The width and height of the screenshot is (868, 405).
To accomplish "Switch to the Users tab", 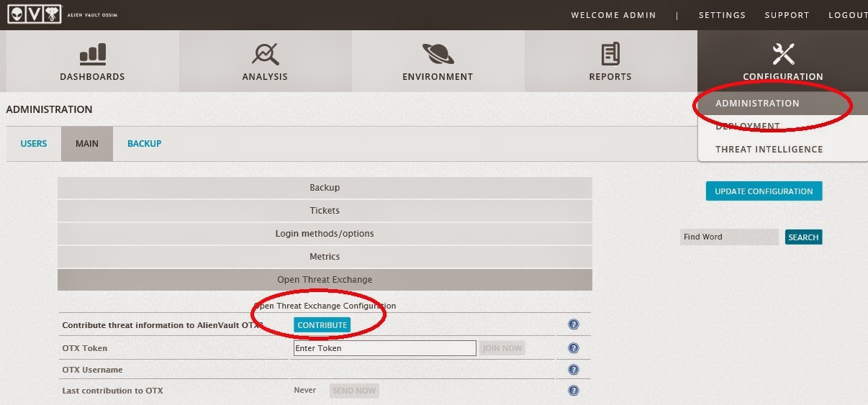I will point(34,144).
